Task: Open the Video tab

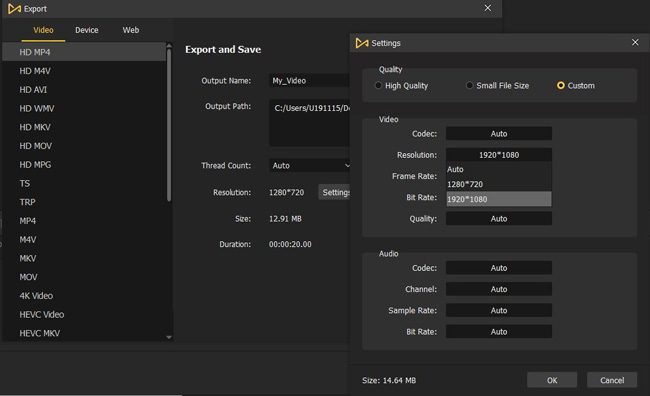Action: pyautogui.click(x=43, y=30)
